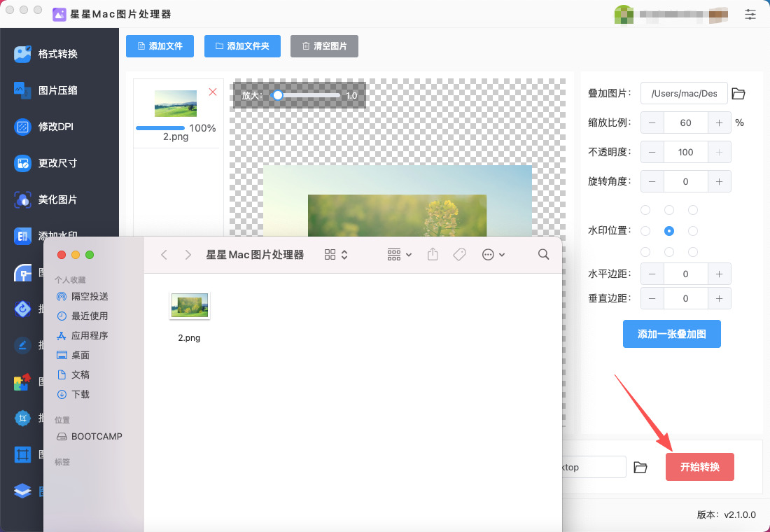This screenshot has width=770, height=532.
Task: Click the 添加文件 button
Action: 160,46
